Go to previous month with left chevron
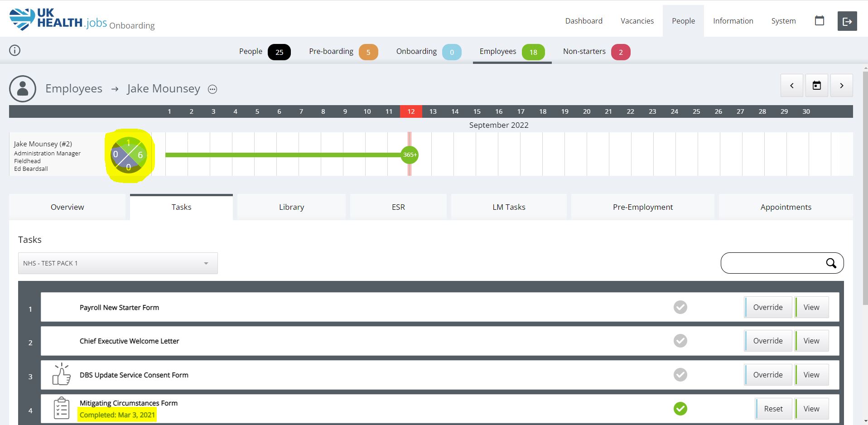This screenshot has height=425, width=868. tap(791, 86)
